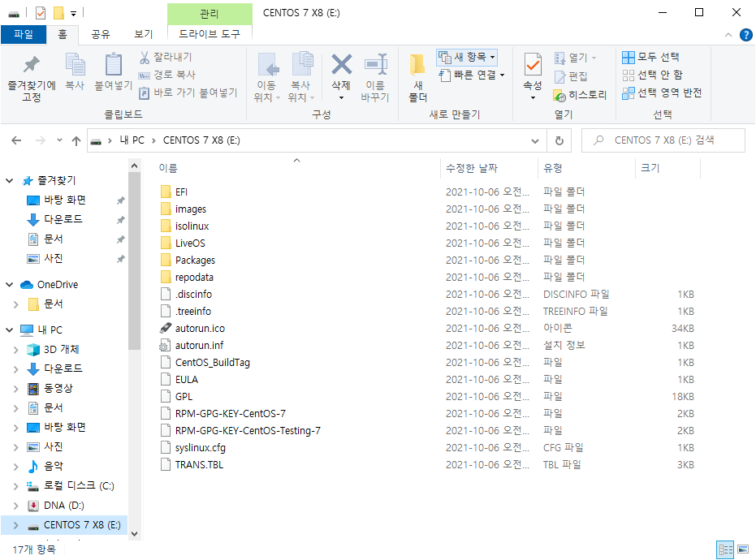Viewport: 756px width, 560px height.
Task: Select the autorun.ico file
Action: (x=200, y=329)
